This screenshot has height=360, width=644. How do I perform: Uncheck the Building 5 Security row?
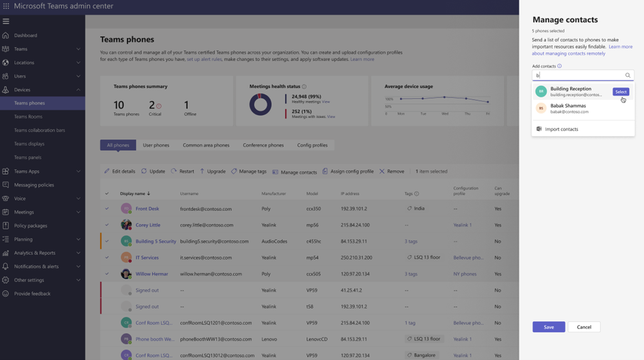coord(106,241)
